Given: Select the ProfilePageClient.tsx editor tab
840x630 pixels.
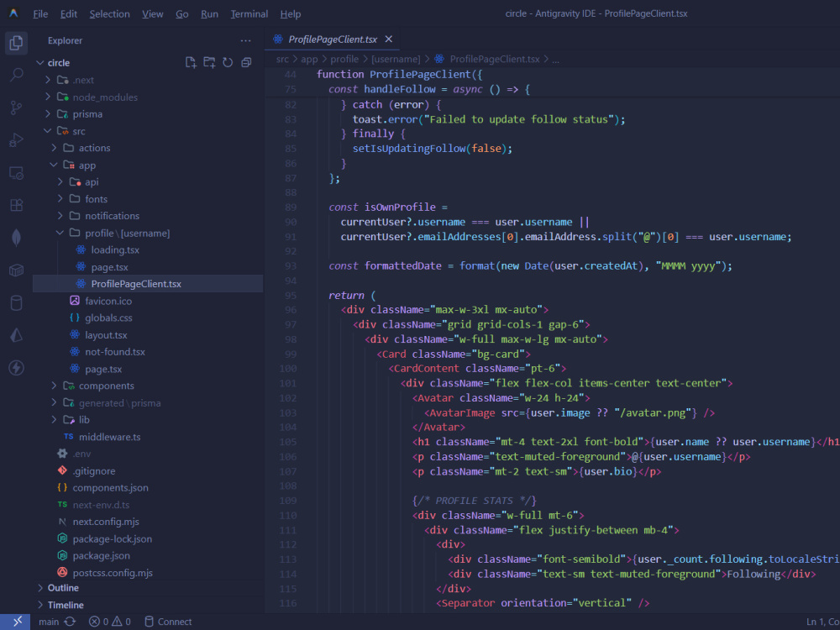Looking at the screenshot, I should [332, 39].
